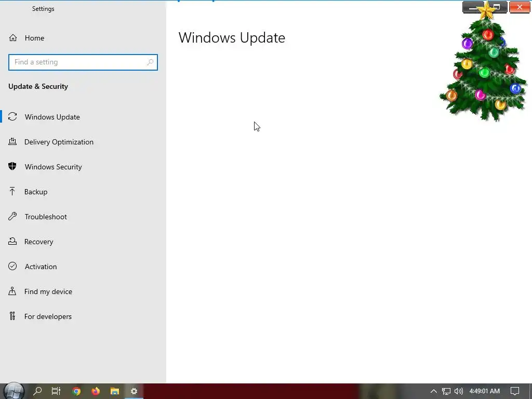Open the Troubleshoot page
This screenshot has height=399, width=532.
46,217
